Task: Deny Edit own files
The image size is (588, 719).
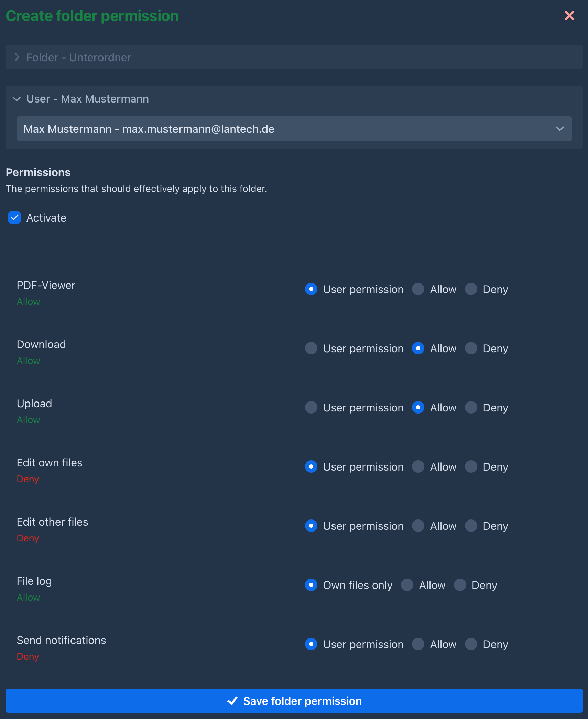Action: [x=471, y=466]
